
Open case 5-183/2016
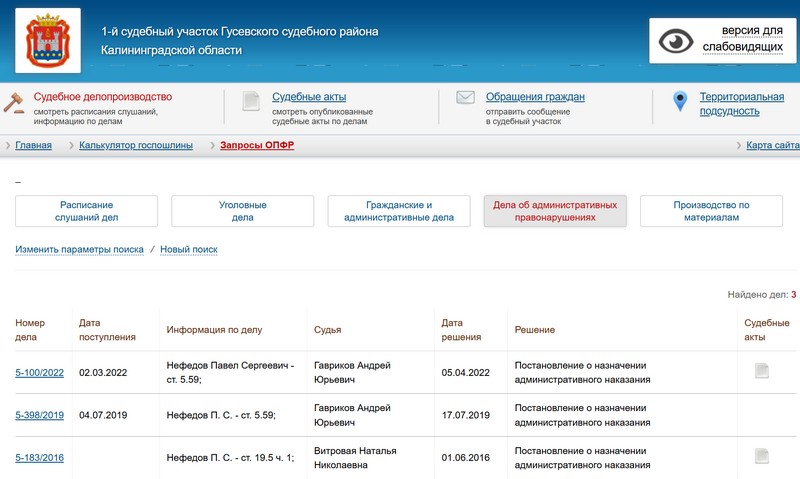39,458
